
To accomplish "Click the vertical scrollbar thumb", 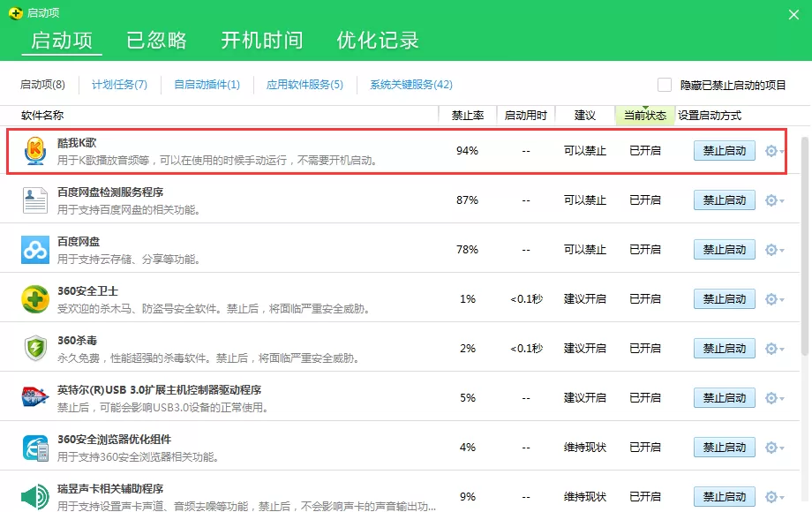I will (805, 246).
